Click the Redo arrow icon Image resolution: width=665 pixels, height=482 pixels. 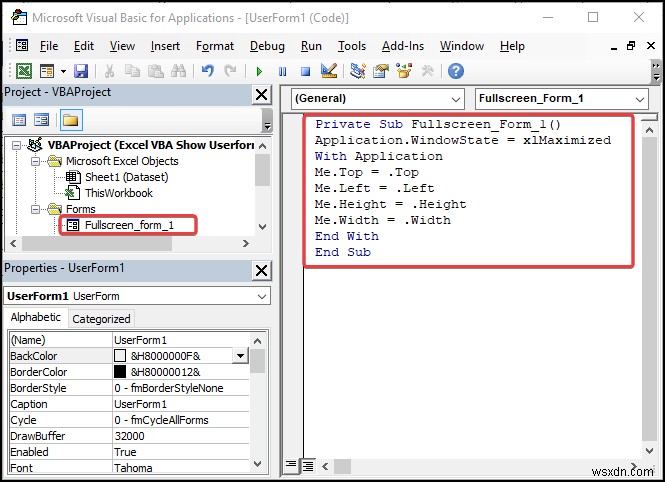point(231,71)
